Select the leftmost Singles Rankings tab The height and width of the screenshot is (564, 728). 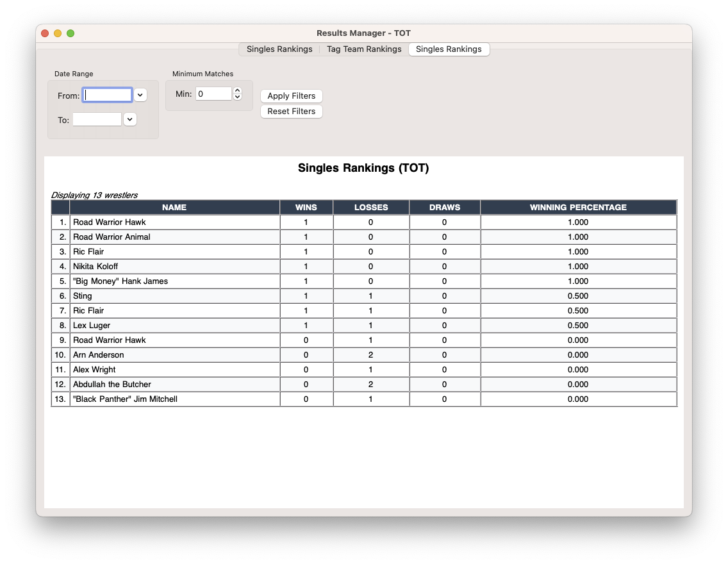coord(279,49)
